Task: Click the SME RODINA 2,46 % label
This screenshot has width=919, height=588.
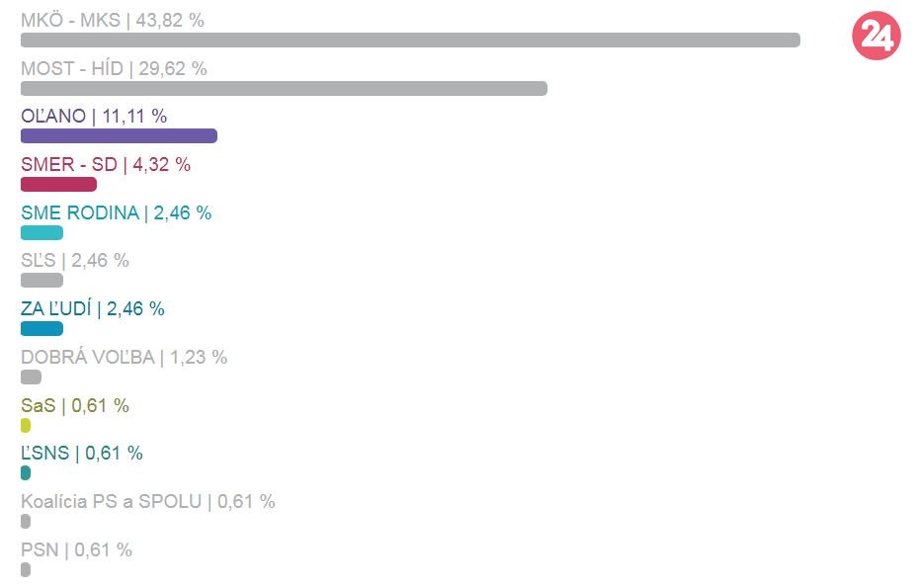Action: (x=116, y=212)
